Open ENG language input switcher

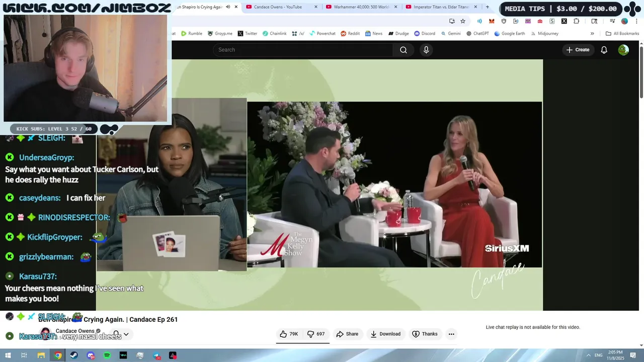click(598, 355)
